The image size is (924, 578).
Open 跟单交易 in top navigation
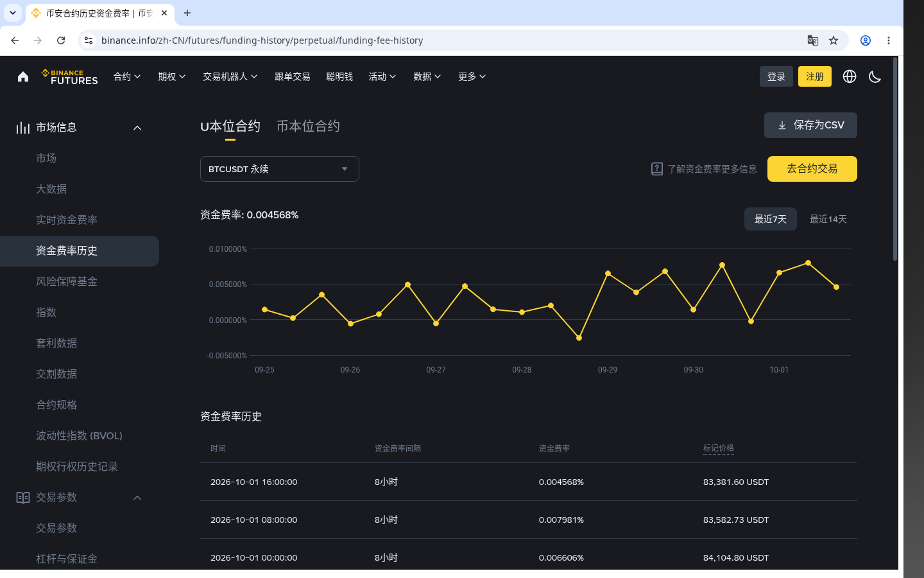click(x=293, y=76)
